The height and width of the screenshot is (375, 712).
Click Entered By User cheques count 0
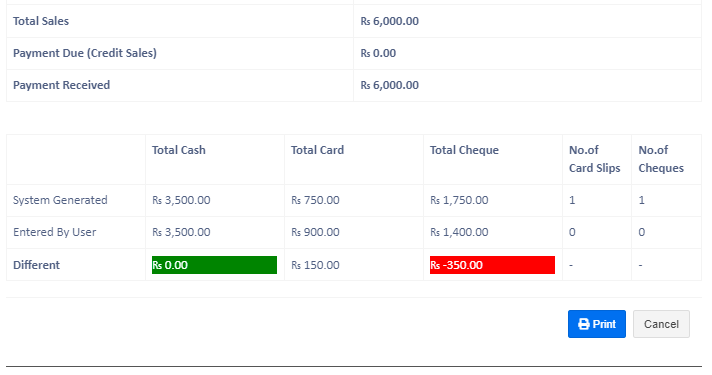[x=642, y=232]
